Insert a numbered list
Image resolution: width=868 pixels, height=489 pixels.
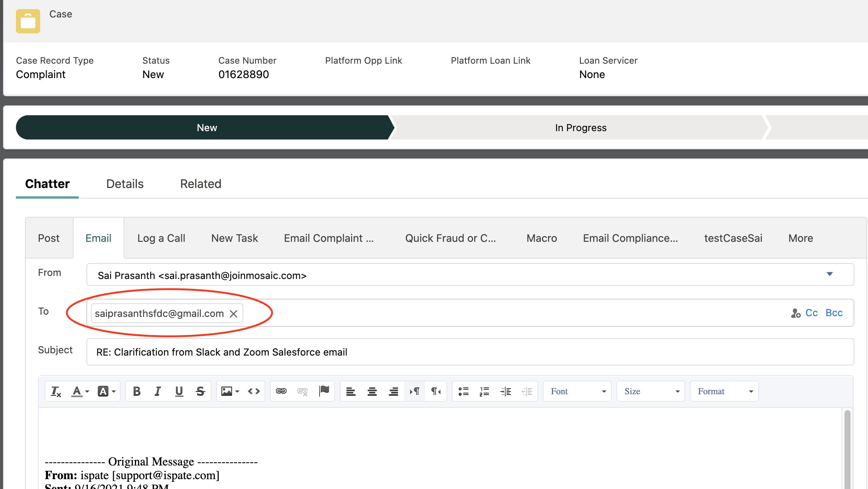coord(484,391)
